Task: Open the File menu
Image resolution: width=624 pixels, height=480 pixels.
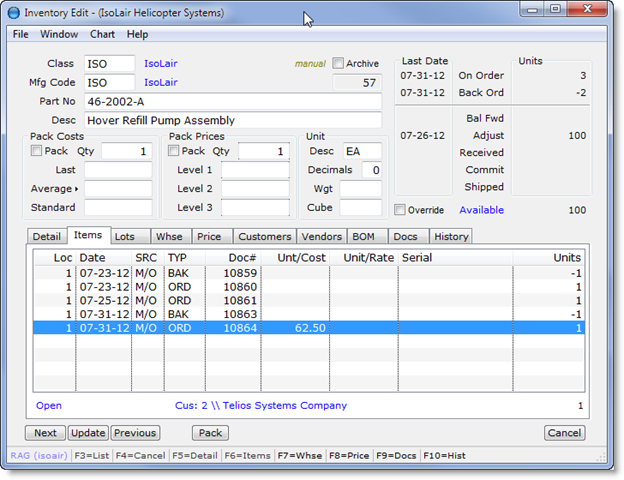Action: tap(20, 34)
